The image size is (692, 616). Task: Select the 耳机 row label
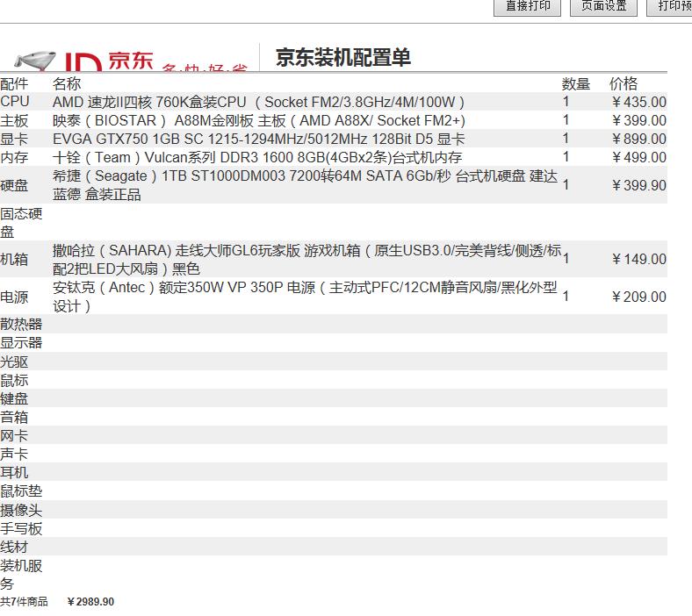tap(14, 472)
